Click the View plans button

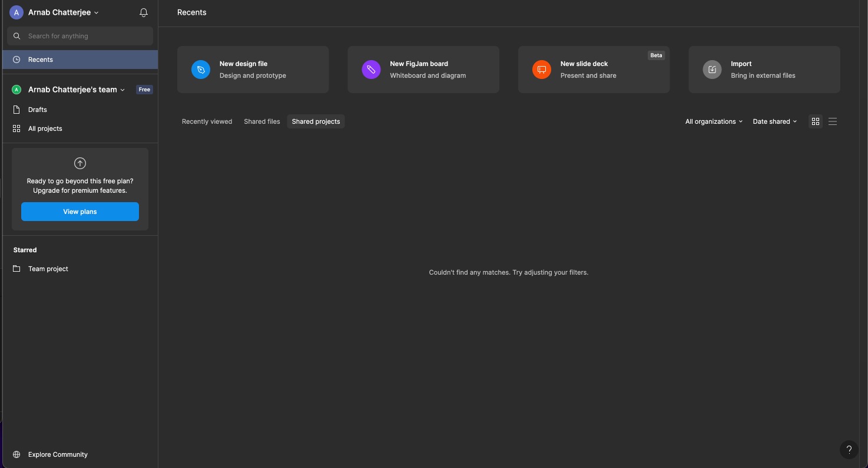tap(80, 212)
